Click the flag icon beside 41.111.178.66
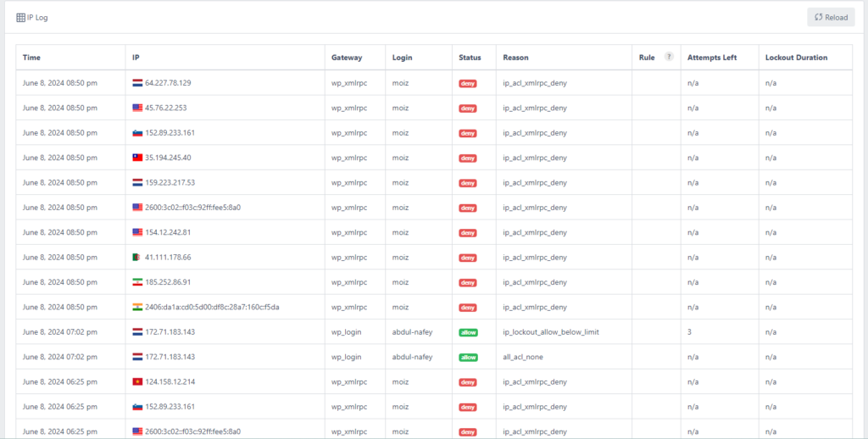This screenshot has height=439, width=868. pyautogui.click(x=137, y=258)
